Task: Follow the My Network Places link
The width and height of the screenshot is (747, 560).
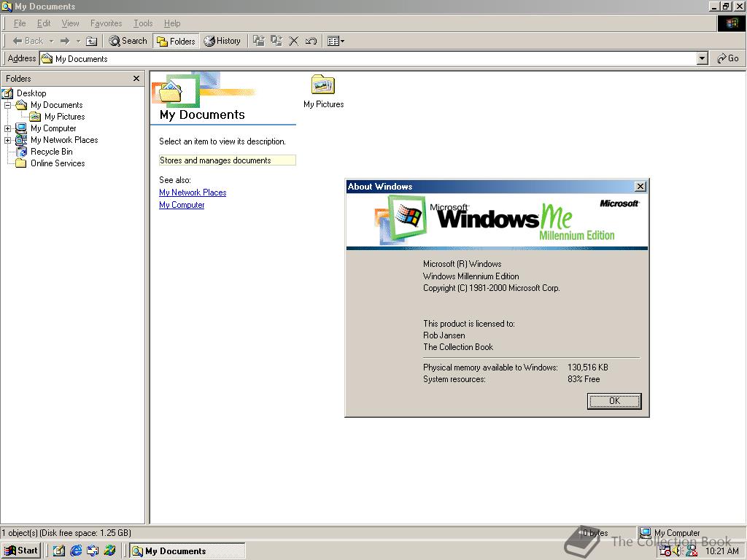Action: click(x=193, y=192)
